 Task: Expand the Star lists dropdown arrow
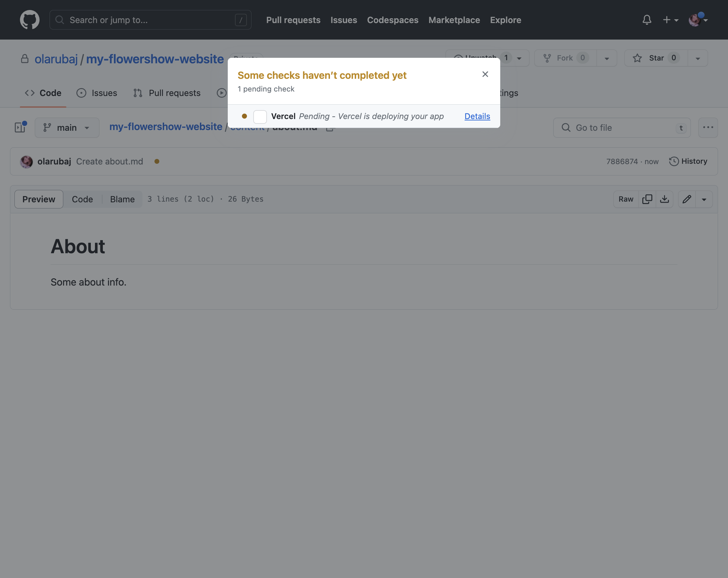point(698,58)
